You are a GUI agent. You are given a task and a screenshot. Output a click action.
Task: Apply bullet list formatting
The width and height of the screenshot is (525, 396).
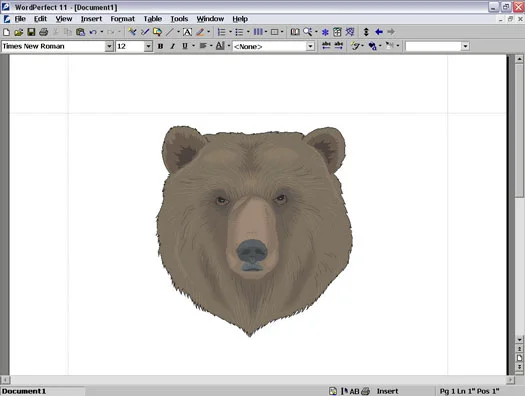239,32
